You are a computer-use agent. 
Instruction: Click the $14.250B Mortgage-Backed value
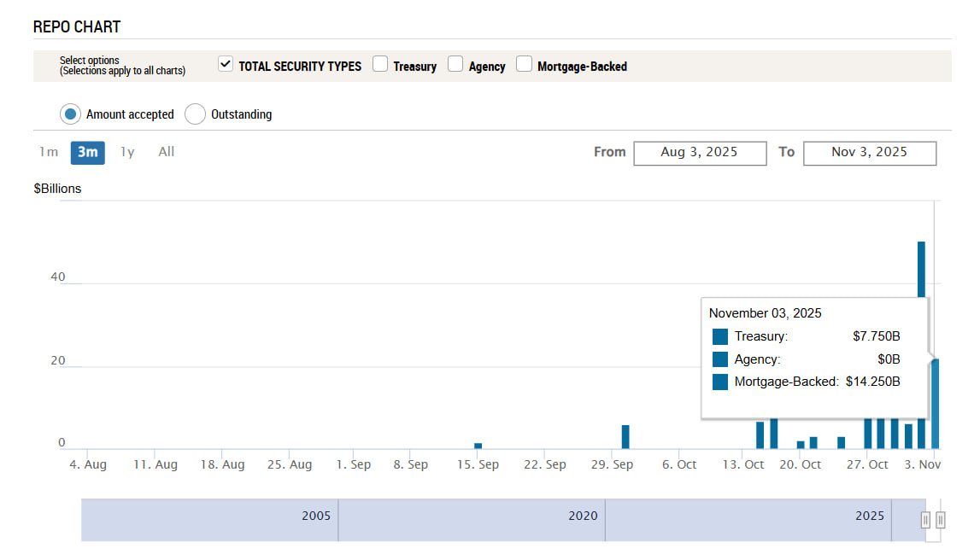click(873, 382)
